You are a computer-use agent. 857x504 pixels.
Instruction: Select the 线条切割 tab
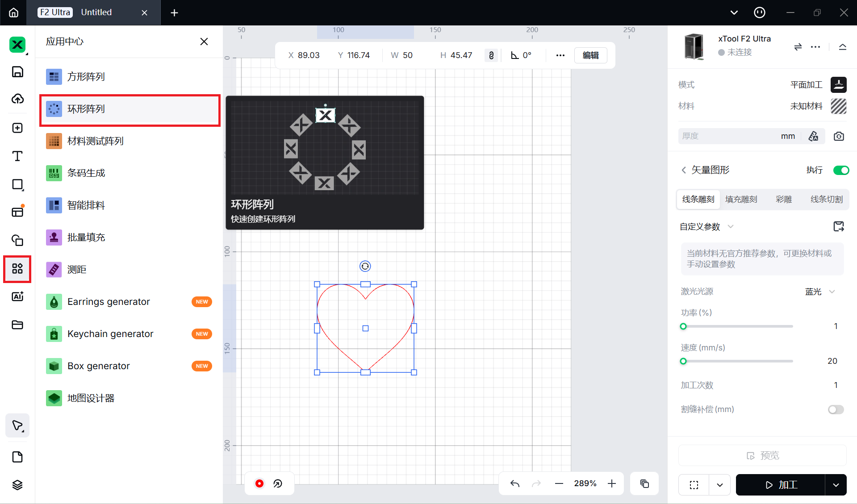point(826,199)
